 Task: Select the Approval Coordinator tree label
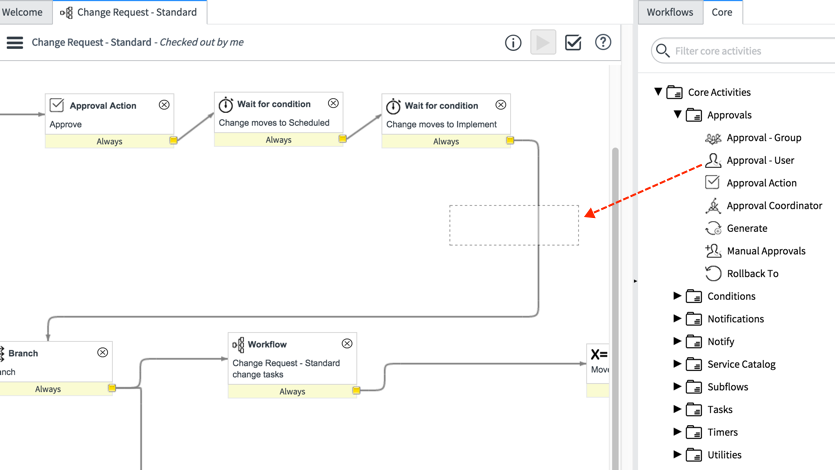[774, 205]
